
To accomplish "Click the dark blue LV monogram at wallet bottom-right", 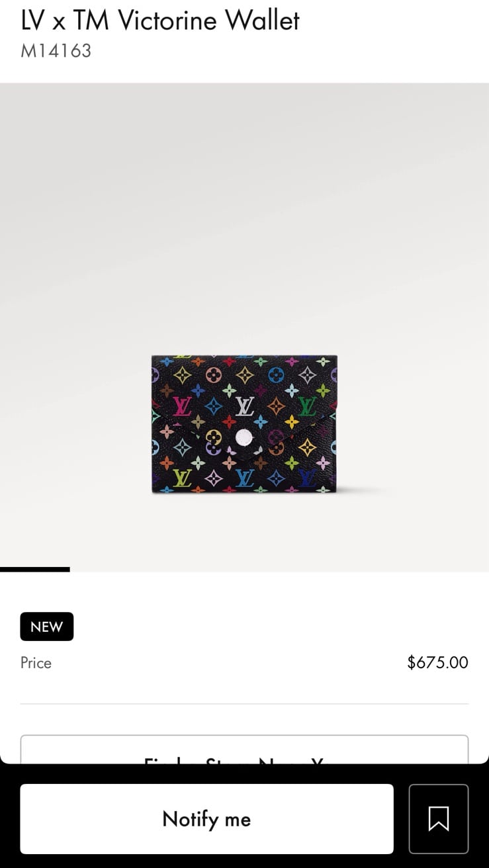I will (307, 478).
